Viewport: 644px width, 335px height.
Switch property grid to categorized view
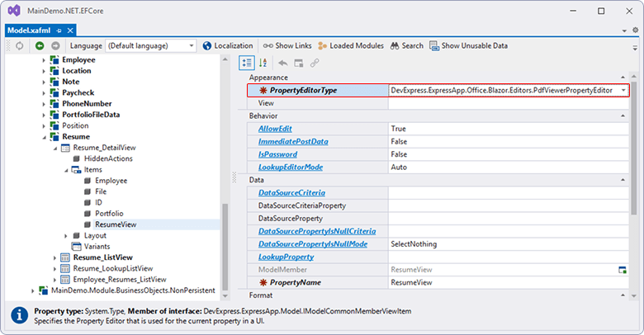(x=247, y=63)
